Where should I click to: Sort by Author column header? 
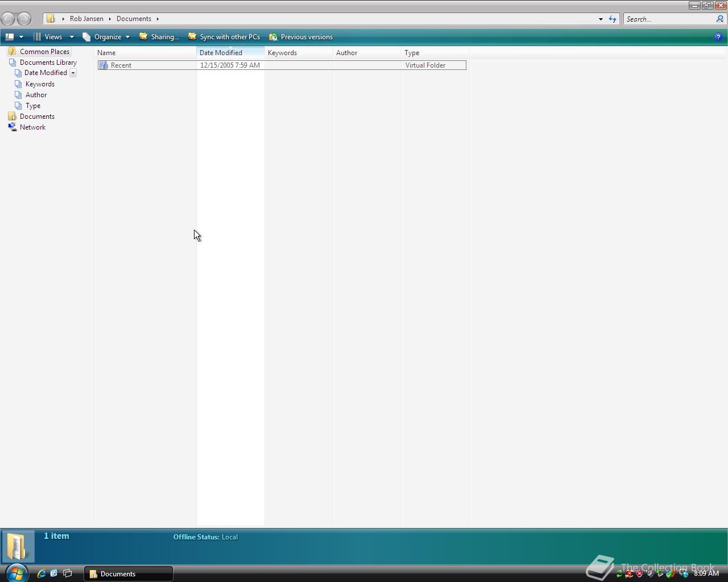point(367,53)
